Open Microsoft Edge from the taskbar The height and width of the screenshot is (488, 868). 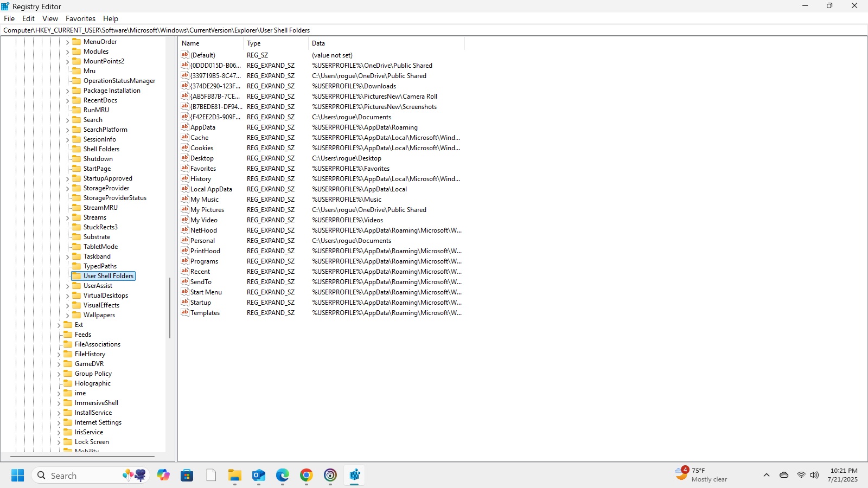[x=283, y=476]
